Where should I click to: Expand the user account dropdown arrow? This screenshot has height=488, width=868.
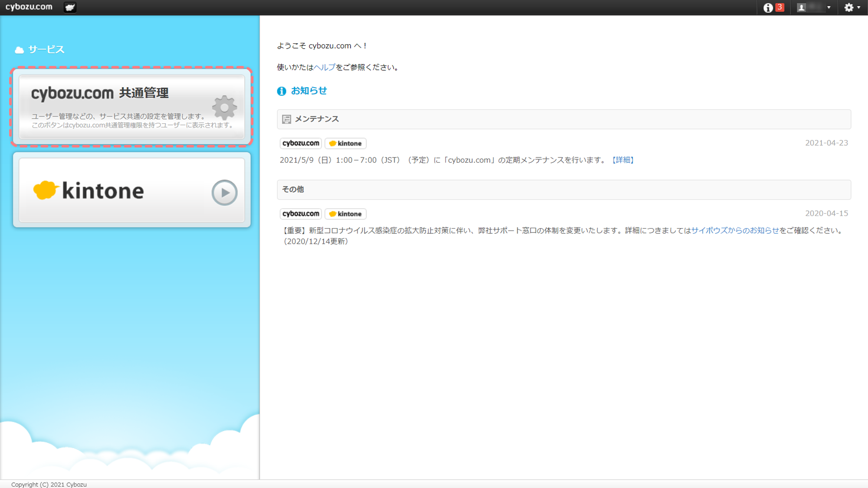click(829, 7)
